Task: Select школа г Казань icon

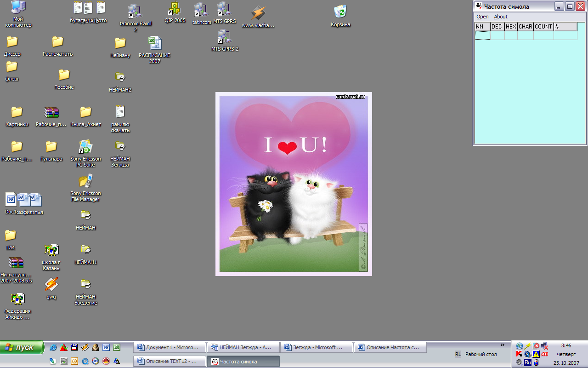Action: pyautogui.click(x=51, y=257)
